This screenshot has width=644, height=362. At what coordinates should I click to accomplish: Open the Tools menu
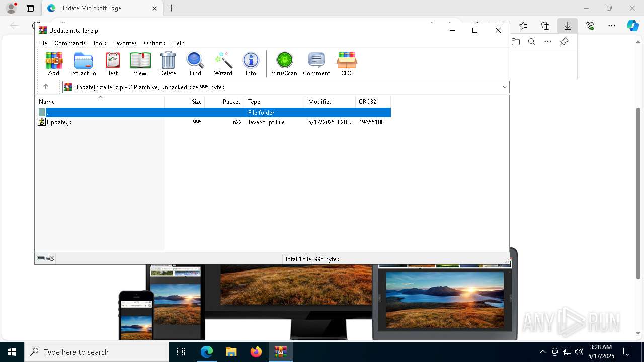pyautogui.click(x=99, y=43)
